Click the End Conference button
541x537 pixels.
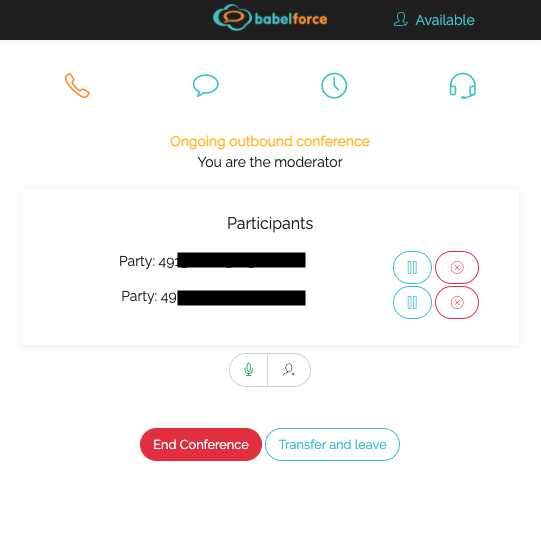[201, 445]
